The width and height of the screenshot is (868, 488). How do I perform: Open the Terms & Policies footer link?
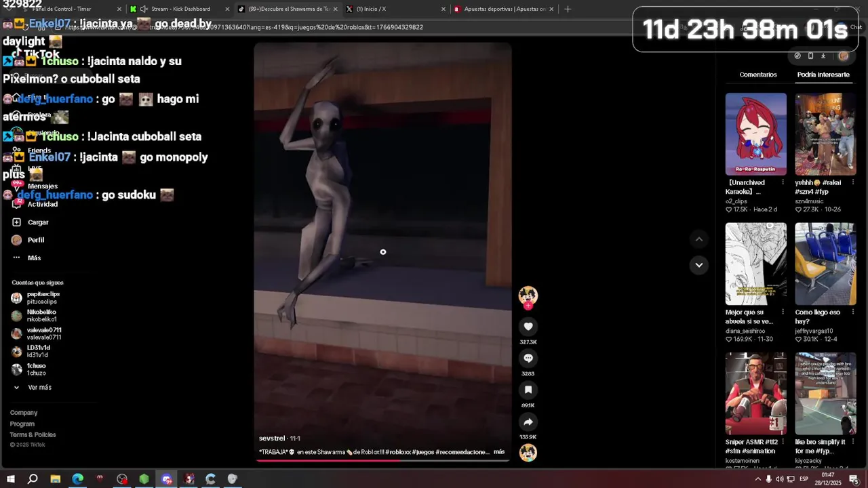pyautogui.click(x=33, y=434)
